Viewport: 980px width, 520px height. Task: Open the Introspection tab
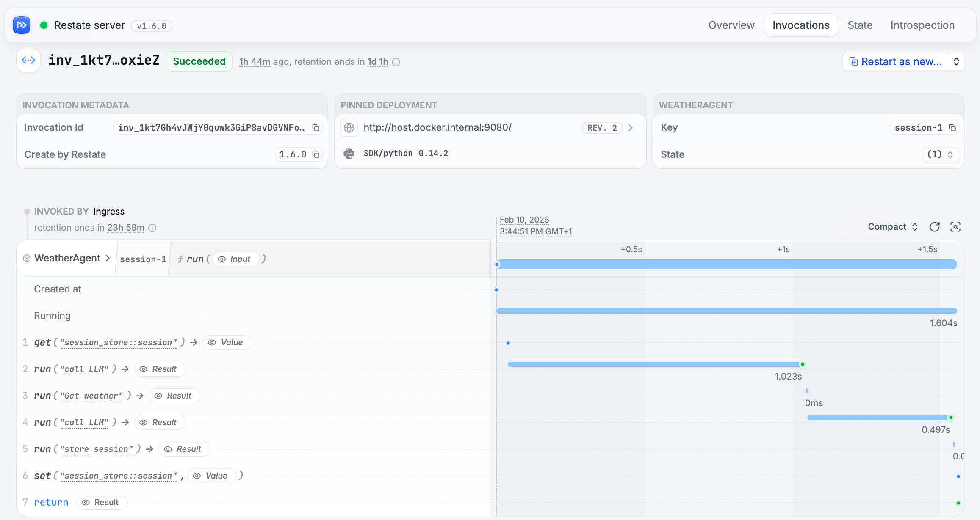point(922,25)
